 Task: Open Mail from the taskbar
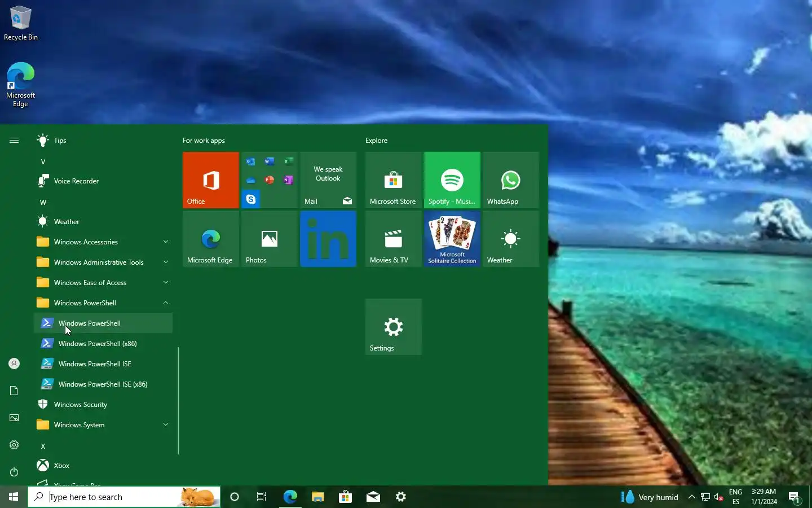pos(373,497)
